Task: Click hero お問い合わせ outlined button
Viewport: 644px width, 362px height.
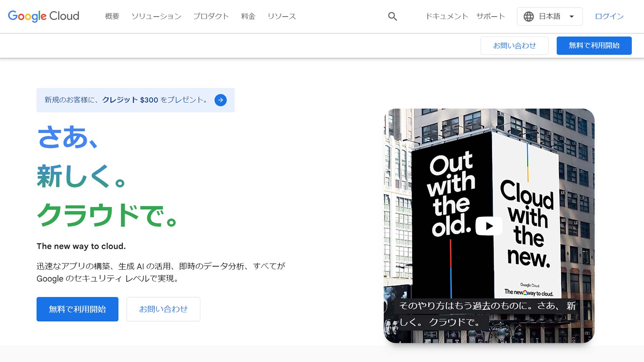Action: (x=163, y=309)
